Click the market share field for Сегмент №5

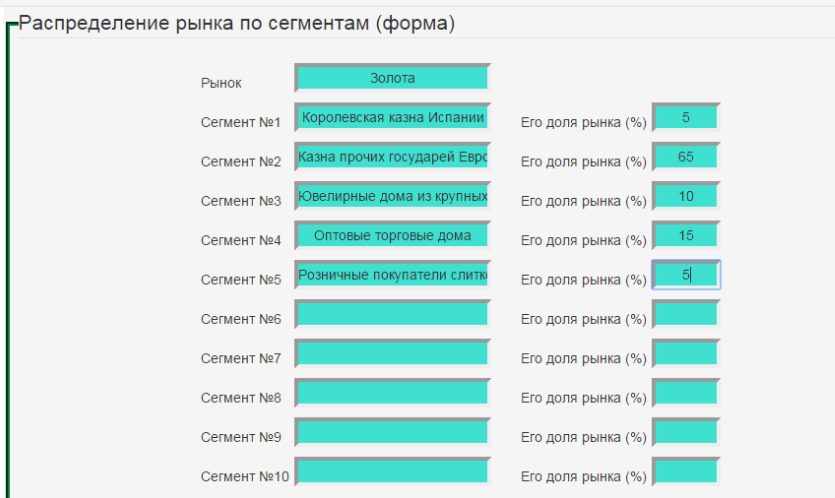tap(685, 274)
